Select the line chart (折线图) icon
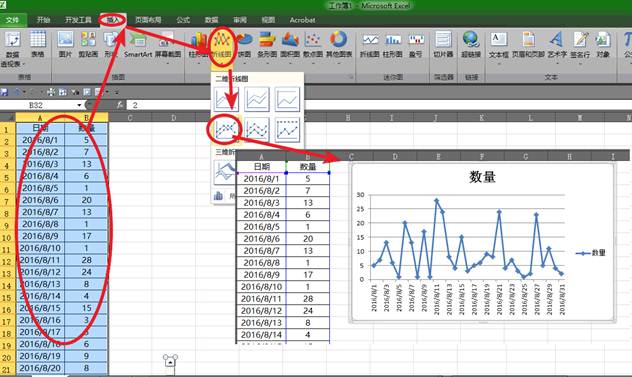This screenshot has width=632, height=377. click(222, 46)
